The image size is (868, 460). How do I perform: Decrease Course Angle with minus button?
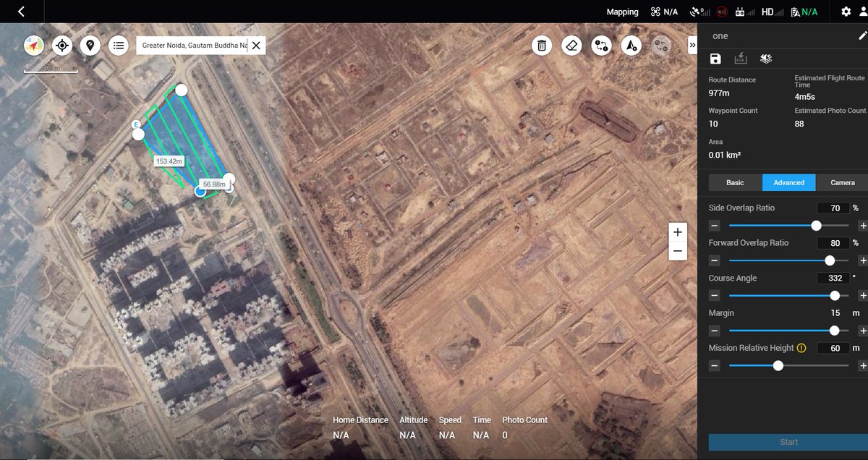714,296
